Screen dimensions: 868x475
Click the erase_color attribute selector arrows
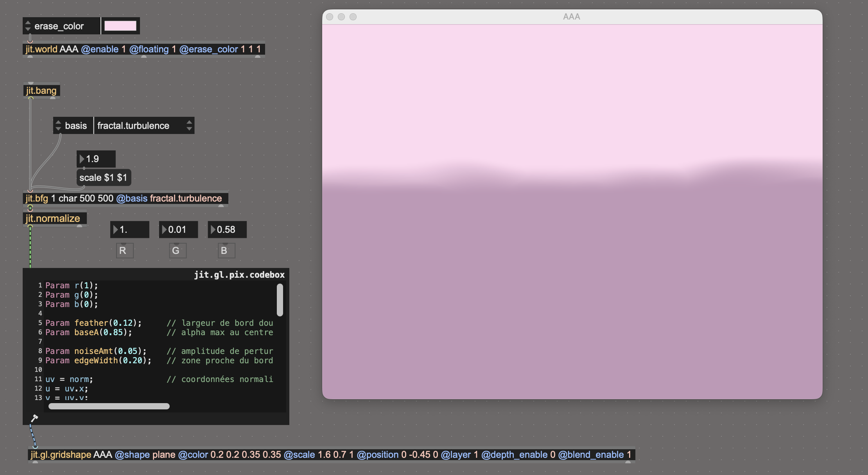coord(28,26)
